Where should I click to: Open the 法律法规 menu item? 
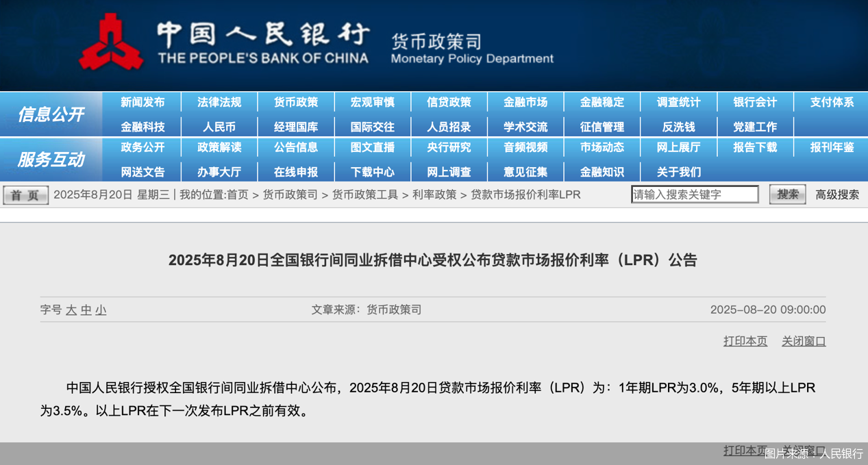point(219,102)
